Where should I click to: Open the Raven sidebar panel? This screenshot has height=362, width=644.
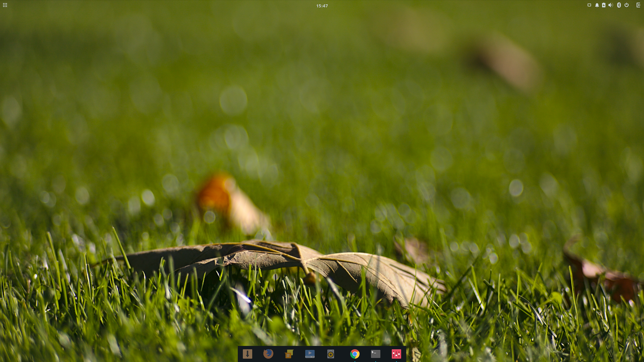638,5
